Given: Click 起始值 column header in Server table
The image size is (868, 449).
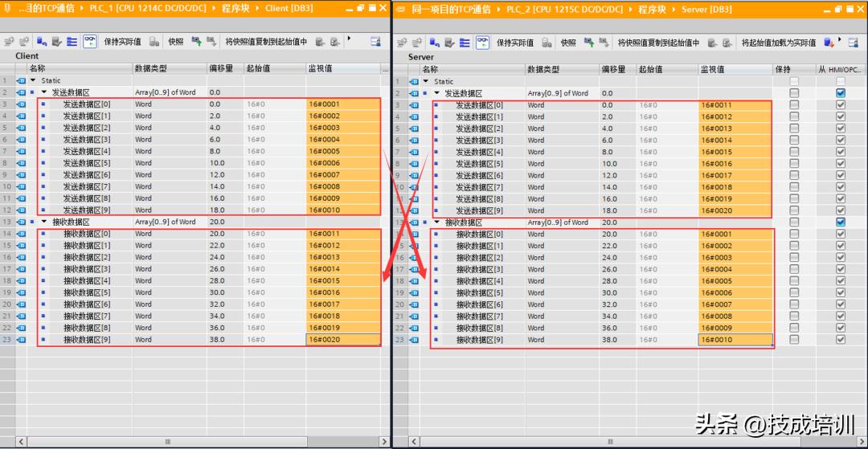Looking at the screenshot, I should click(x=666, y=70).
